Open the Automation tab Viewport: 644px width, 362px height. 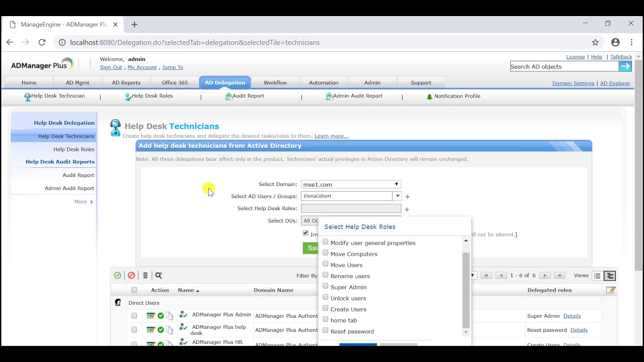coord(324,82)
